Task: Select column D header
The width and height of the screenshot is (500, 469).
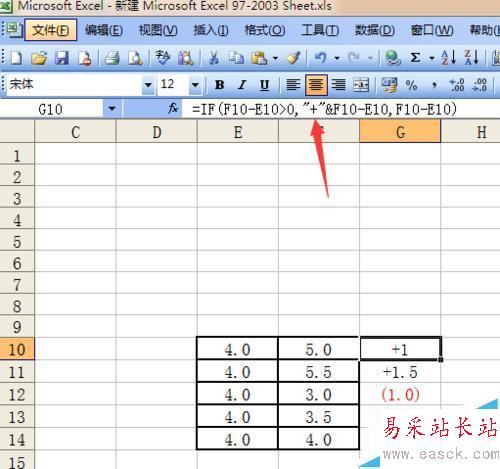Action: (x=157, y=132)
